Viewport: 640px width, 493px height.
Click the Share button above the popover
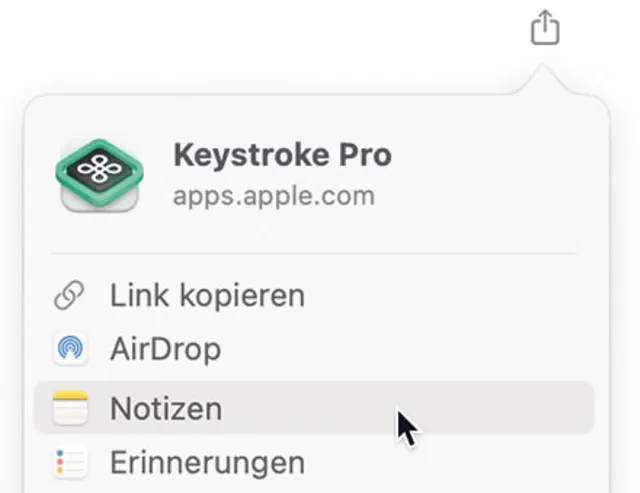pos(544,28)
